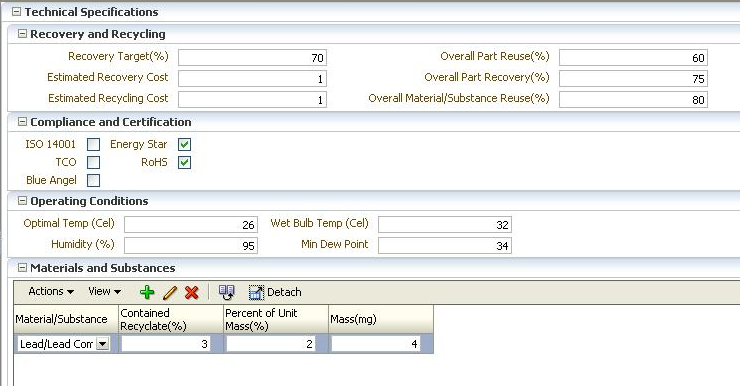Click the Mass(mg) cell with value 4
Viewport: 740px width, 386px height.
(x=376, y=344)
